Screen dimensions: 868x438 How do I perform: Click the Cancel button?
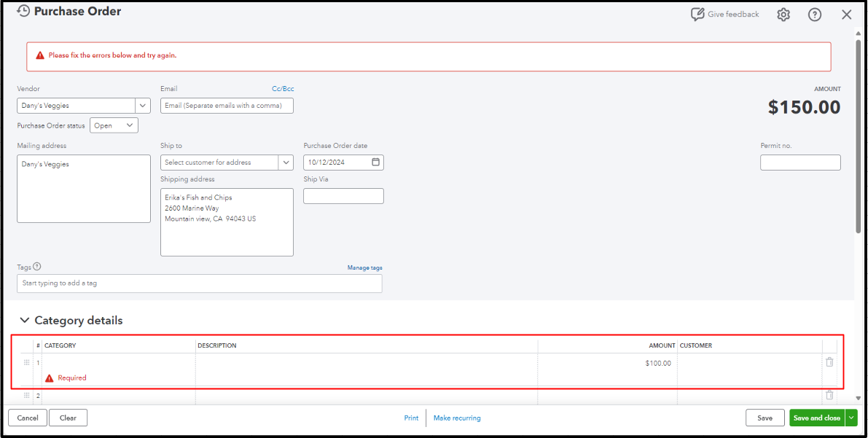coord(28,418)
